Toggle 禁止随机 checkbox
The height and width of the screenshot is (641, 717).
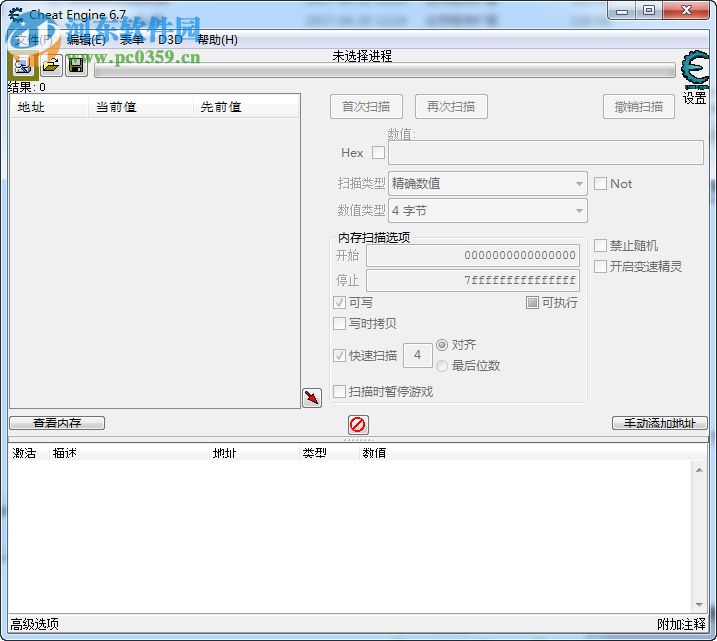tap(600, 246)
